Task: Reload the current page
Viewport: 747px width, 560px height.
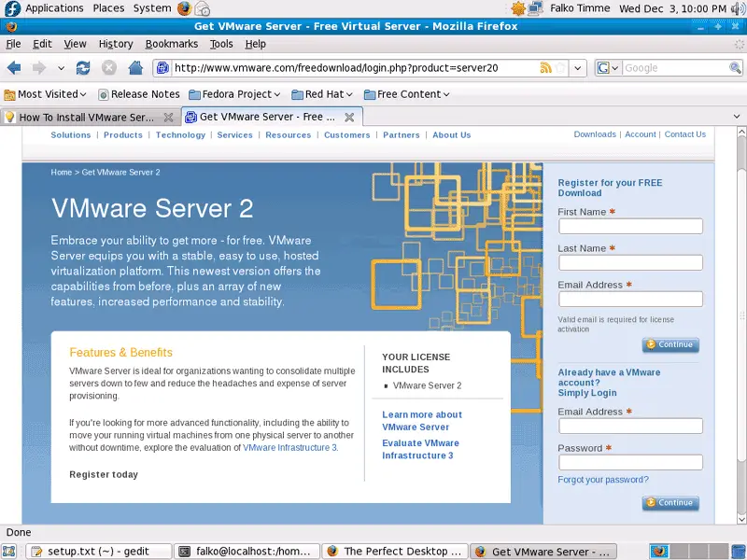Action: pyautogui.click(x=83, y=68)
